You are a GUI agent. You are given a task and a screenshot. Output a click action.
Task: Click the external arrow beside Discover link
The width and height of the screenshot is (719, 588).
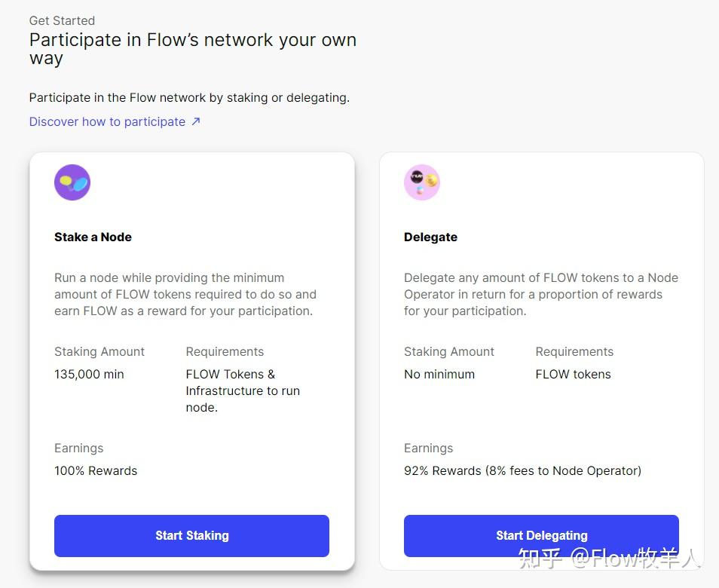[x=196, y=121]
